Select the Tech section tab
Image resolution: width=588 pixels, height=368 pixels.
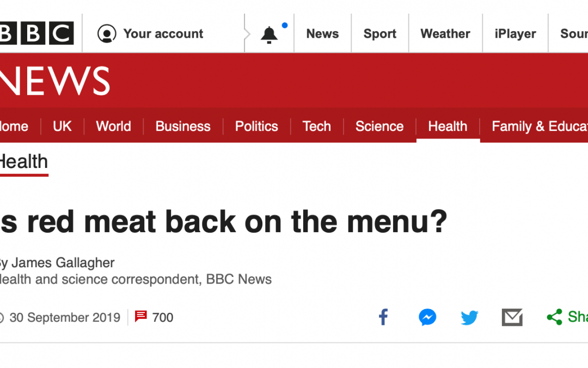[x=317, y=126]
